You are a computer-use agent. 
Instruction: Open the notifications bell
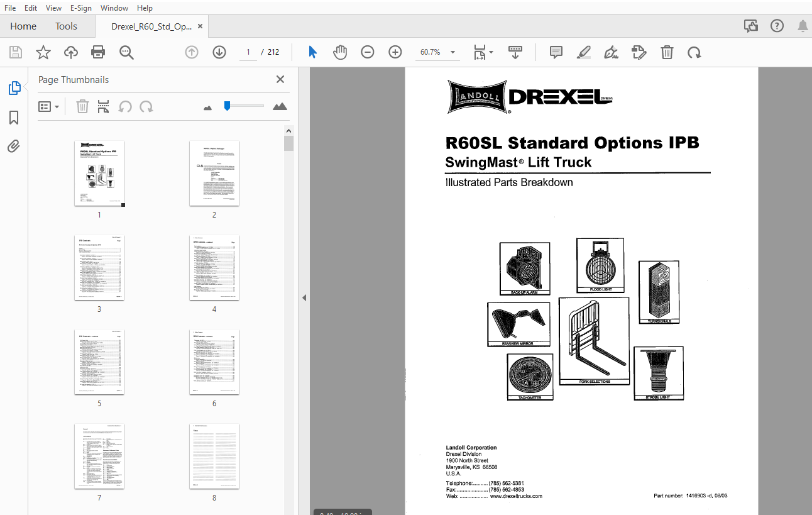click(x=803, y=26)
